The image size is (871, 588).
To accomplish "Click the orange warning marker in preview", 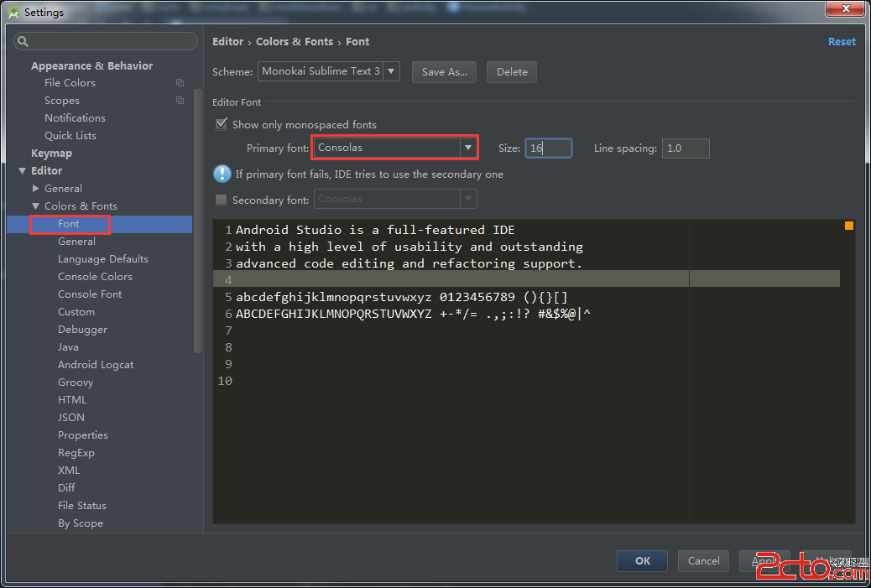I will [x=848, y=226].
